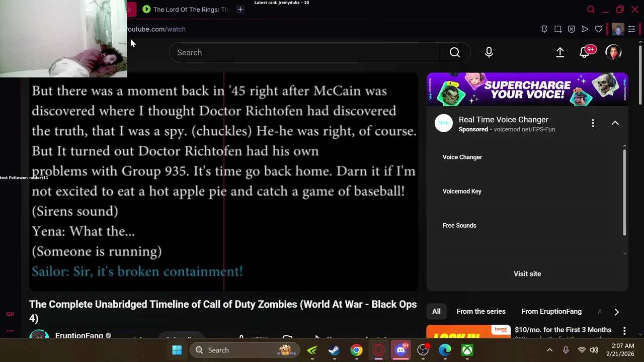This screenshot has height=362, width=644.
Task: Click Visit site button
Action: tap(527, 274)
